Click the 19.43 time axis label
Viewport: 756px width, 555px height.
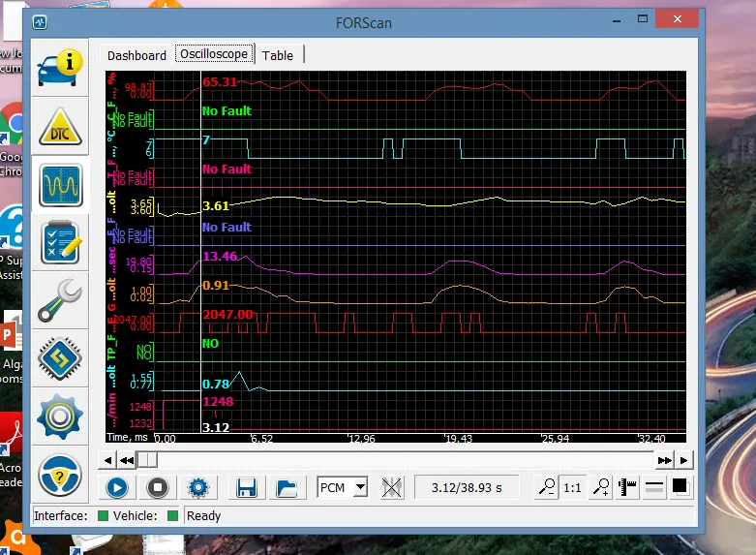click(x=459, y=439)
